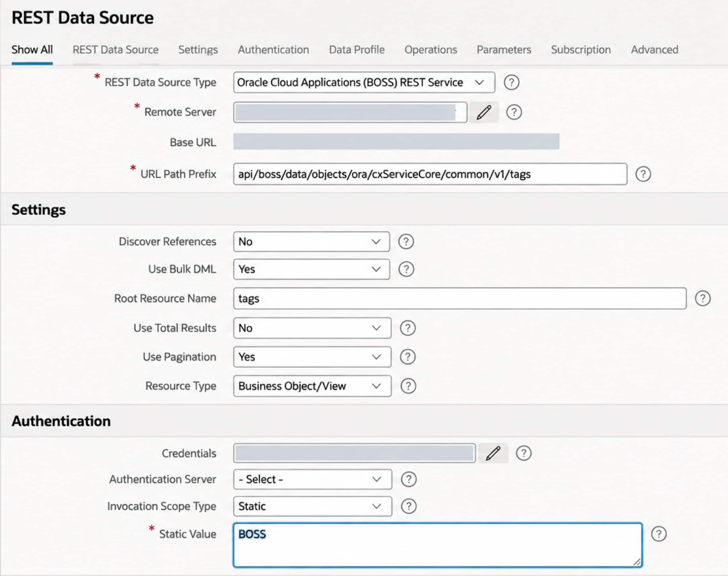Click the Remote Server field

tap(350, 112)
